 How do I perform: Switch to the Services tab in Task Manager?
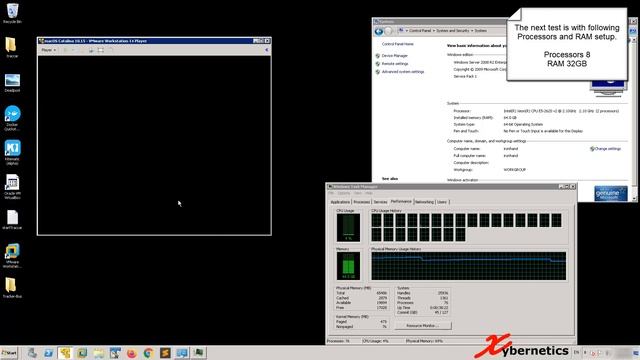click(380, 202)
